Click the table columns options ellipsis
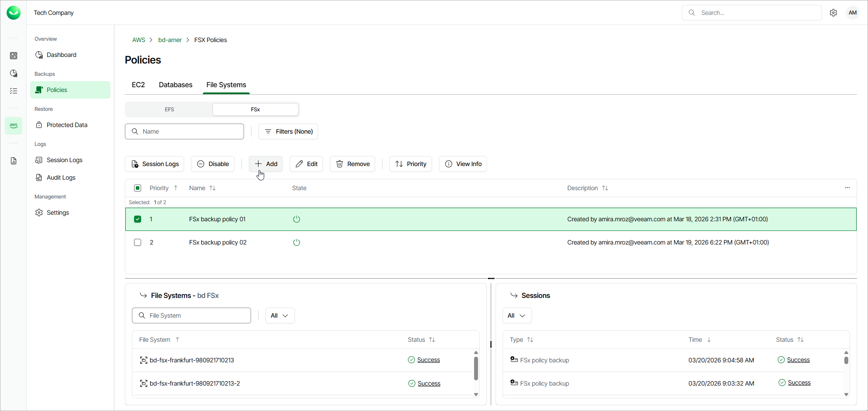Screen dimensions: 868x411 (847, 188)
